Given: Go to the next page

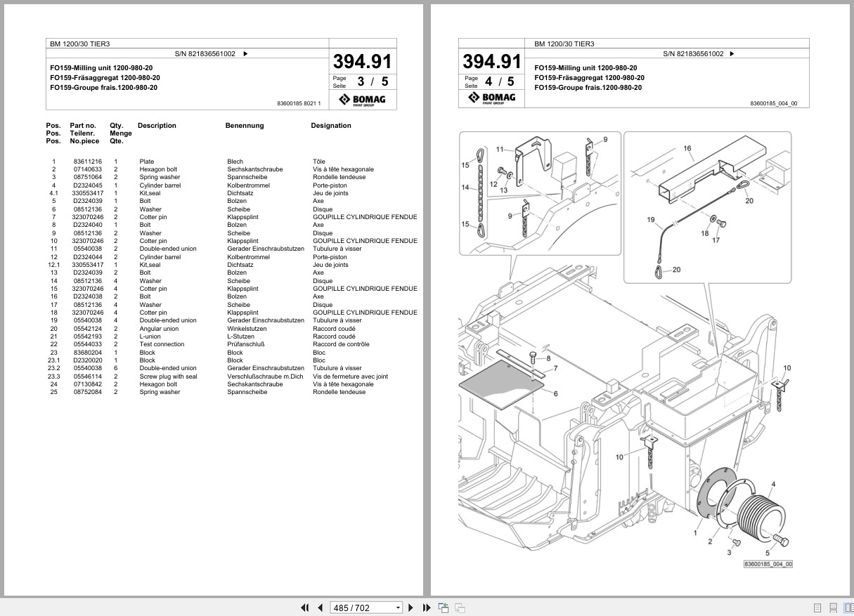Looking at the screenshot, I should pos(412,608).
